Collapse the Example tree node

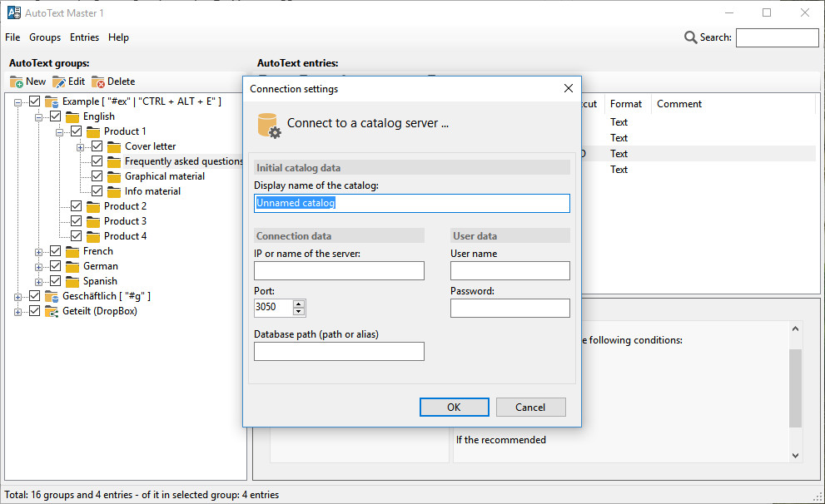tap(17, 102)
